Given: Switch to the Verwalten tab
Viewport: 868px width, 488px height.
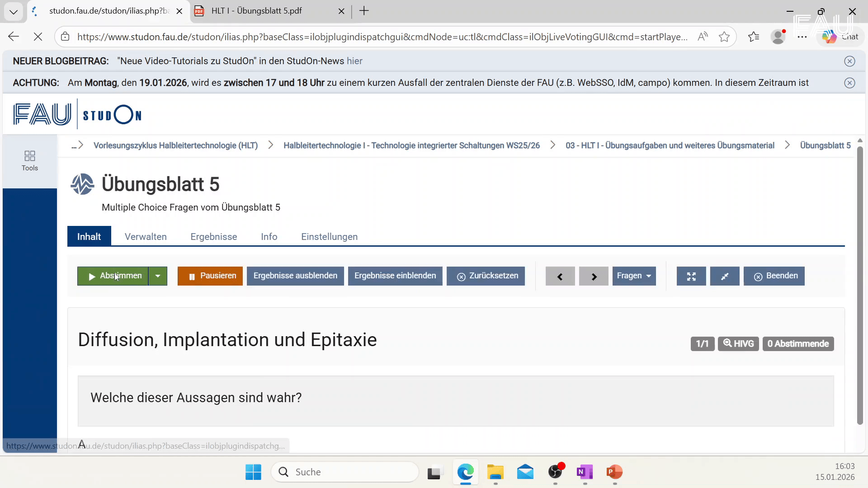Looking at the screenshot, I should tap(145, 236).
